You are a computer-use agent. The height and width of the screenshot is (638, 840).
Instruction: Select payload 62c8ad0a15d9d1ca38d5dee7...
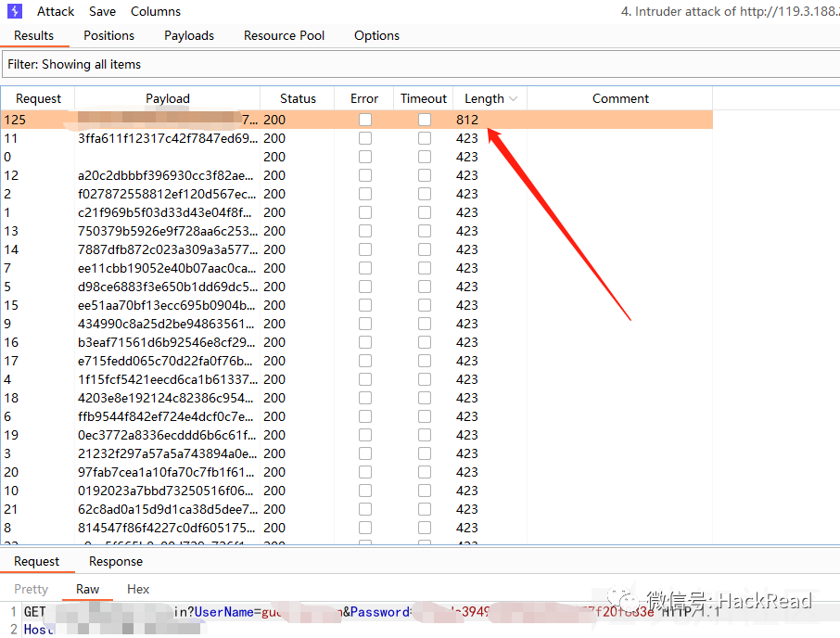[x=167, y=509]
